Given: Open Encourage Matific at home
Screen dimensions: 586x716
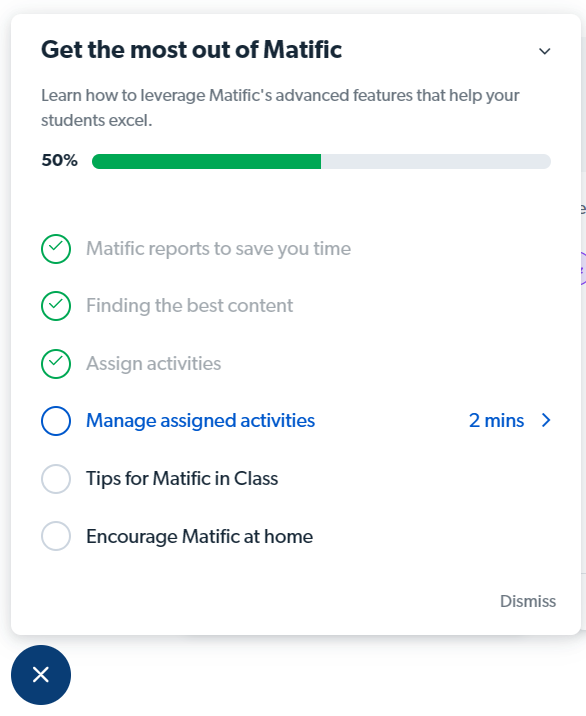Looking at the screenshot, I should [x=199, y=536].
